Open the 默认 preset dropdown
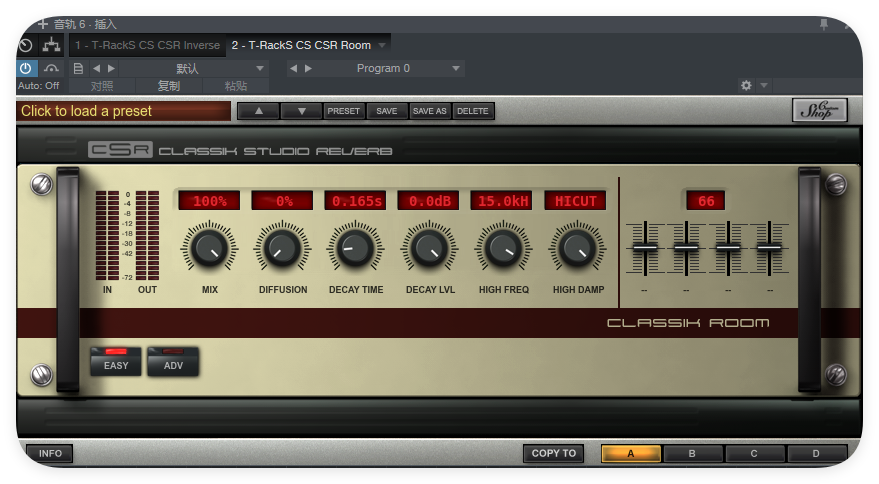Image resolution: width=879 pixels, height=484 pixels. click(x=194, y=68)
